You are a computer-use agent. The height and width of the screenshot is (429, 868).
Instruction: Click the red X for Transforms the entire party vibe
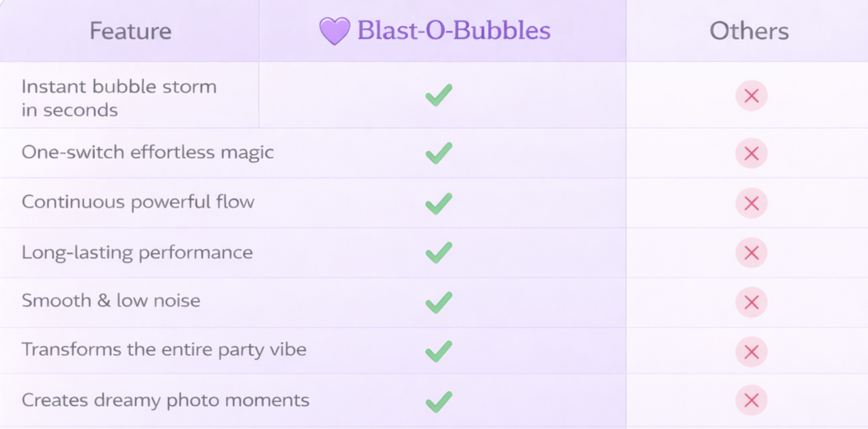751,352
